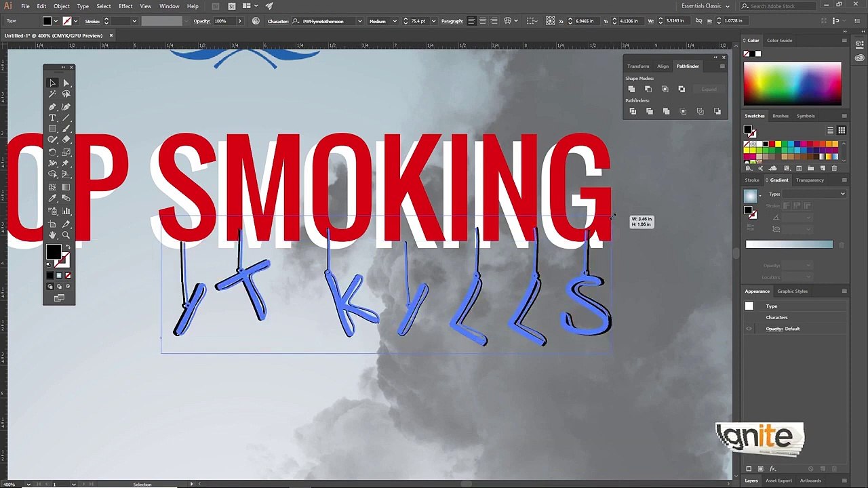The width and height of the screenshot is (868, 488).
Task: Open the Effect menu
Action: [125, 6]
